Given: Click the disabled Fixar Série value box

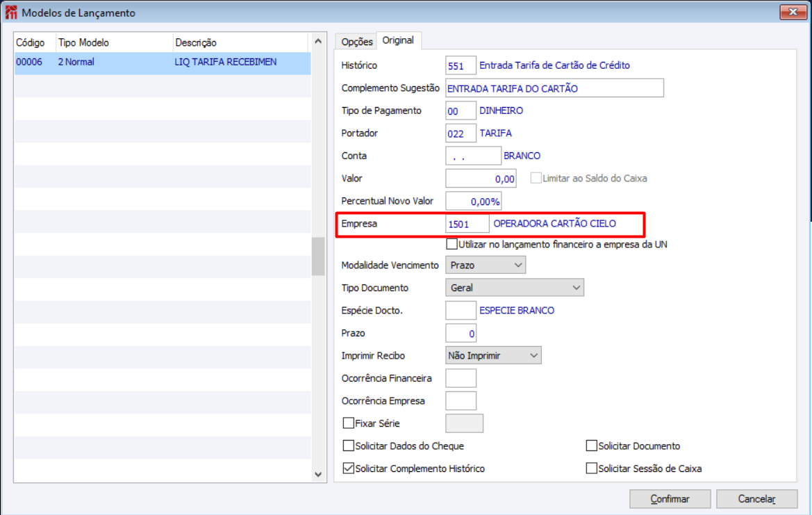Looking at the screenshot, I should [464, 423].
